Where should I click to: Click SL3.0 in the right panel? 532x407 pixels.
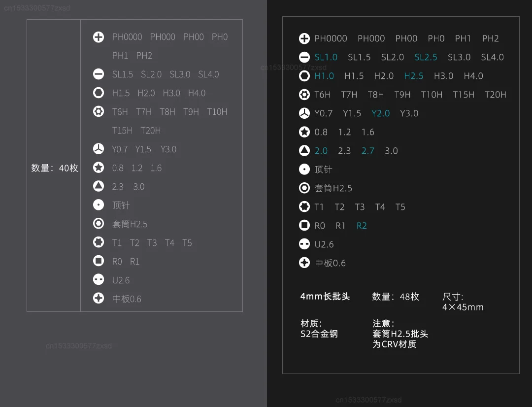coord(459,57)
